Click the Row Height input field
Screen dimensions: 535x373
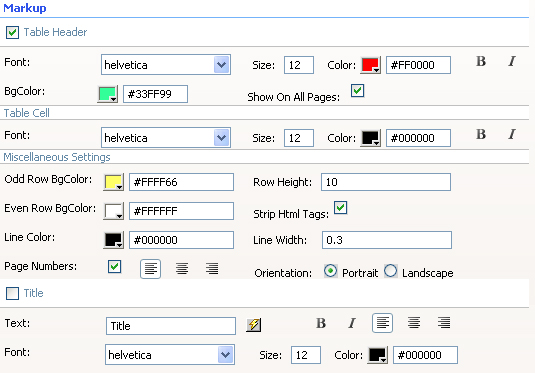[386, 182]
